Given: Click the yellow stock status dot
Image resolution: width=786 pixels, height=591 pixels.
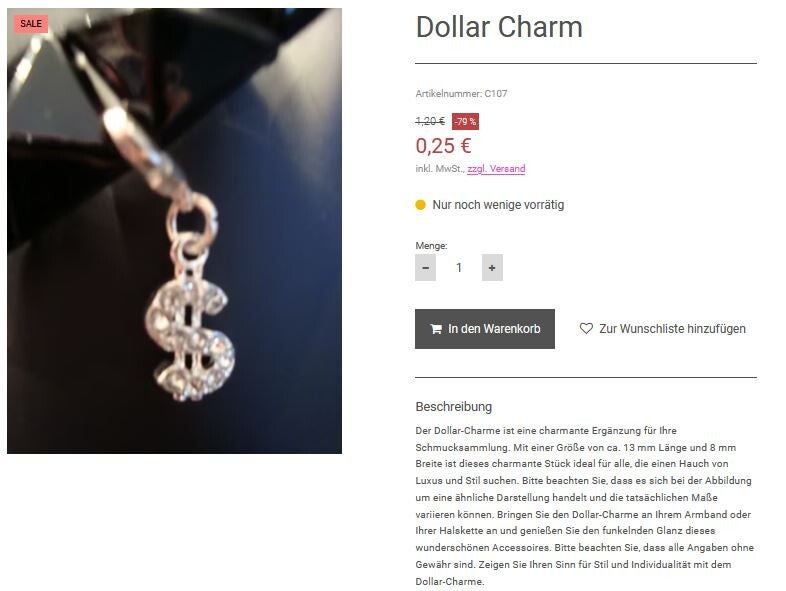Looking at the screenshot, I should point(421,205).
